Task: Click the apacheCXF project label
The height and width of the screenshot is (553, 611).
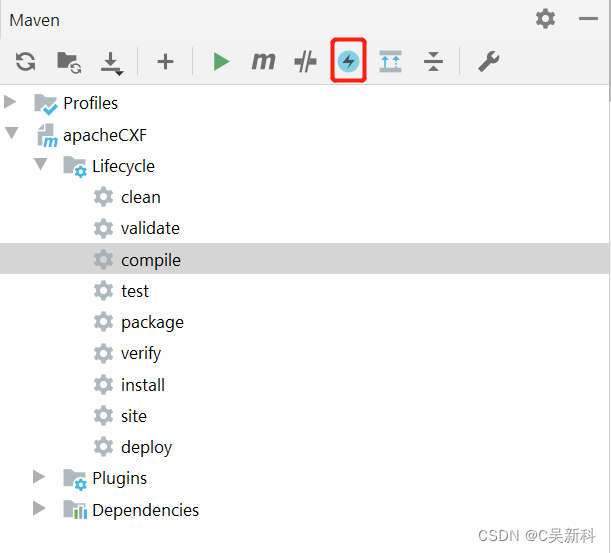Action: tap(105, 136)
